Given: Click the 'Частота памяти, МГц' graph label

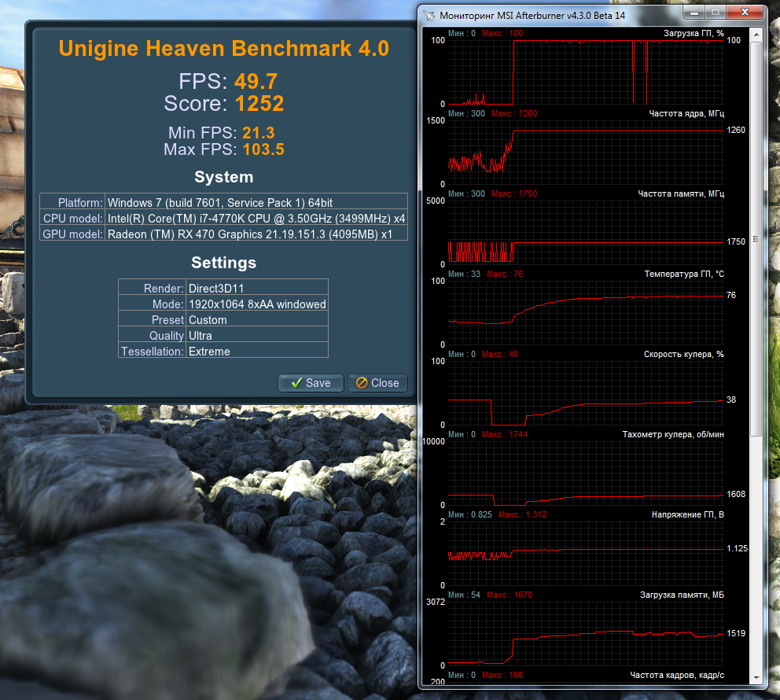Looking at the screenshot, I should click(681, 193).
